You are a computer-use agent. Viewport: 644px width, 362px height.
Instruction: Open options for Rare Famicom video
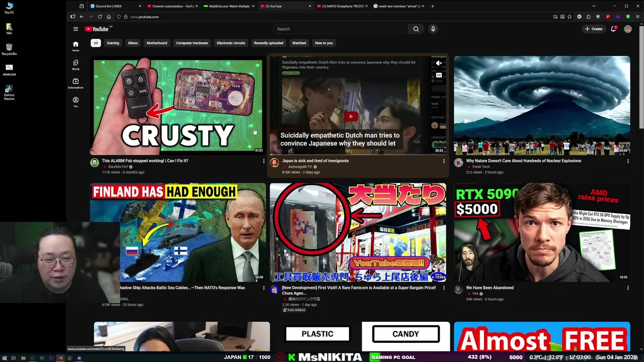[444, 288]
